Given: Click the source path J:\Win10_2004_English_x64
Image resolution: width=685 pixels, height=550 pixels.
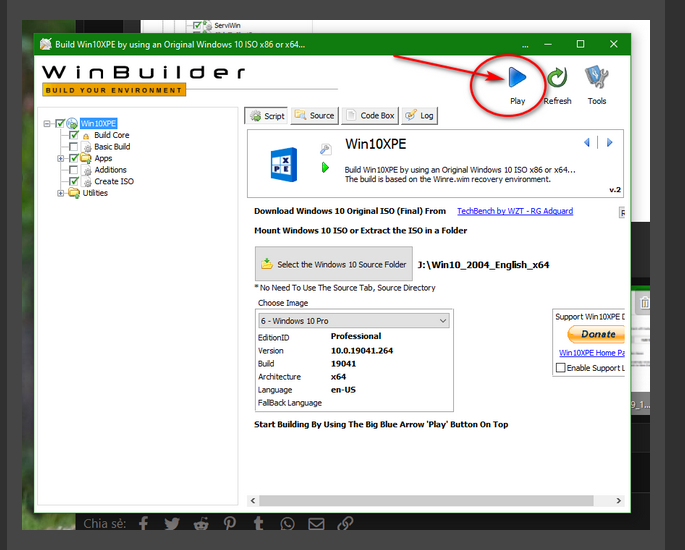Looking at the screenshot, I should (483, 265).
